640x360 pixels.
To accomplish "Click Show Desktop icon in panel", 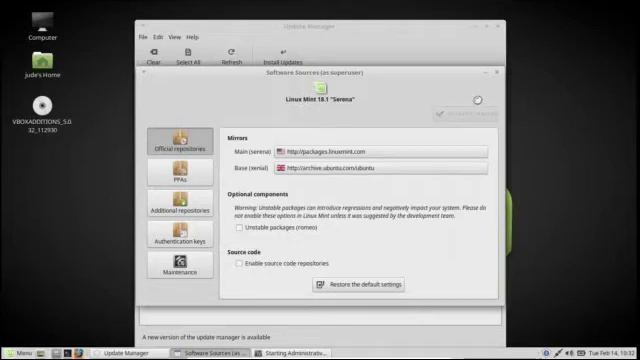I will coord(41,353).
